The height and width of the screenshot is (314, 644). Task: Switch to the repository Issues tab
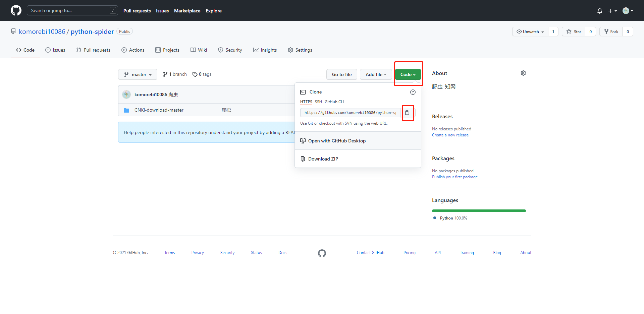coord(55,50)
